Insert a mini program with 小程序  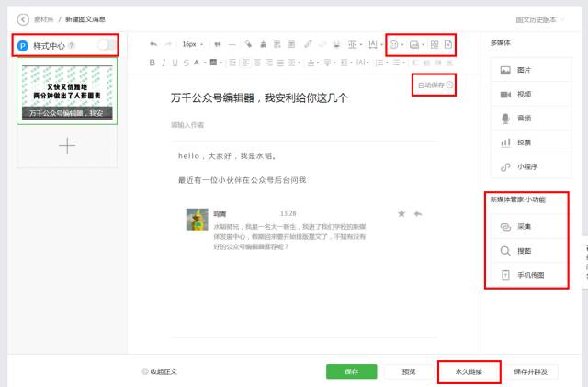531,166
